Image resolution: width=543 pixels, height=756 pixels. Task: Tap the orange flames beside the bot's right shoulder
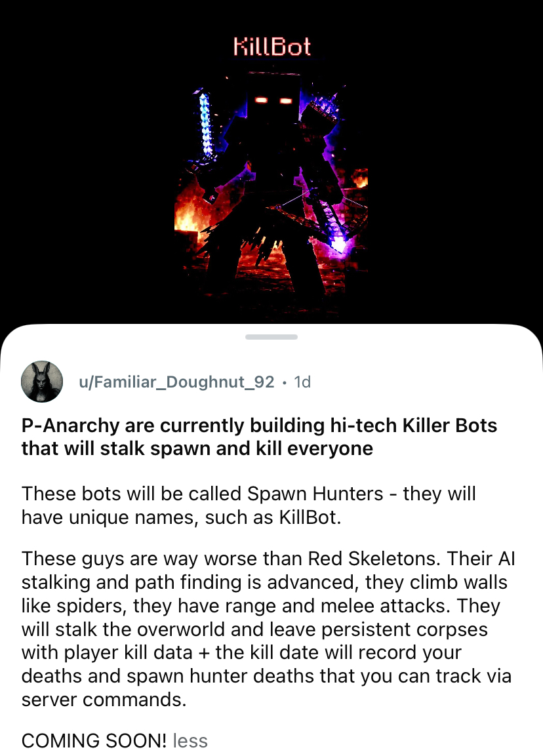359,178
